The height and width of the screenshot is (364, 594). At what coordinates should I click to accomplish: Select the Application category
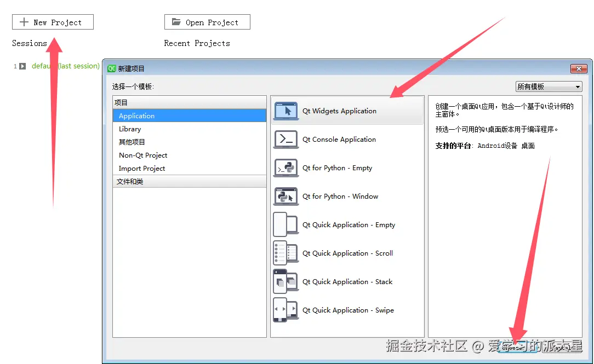(x=190, y=116)
